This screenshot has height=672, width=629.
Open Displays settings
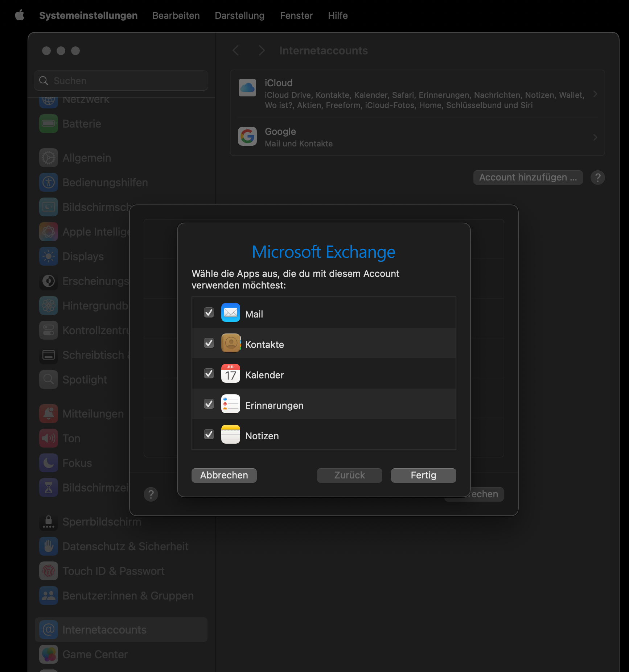pos(83,256)
